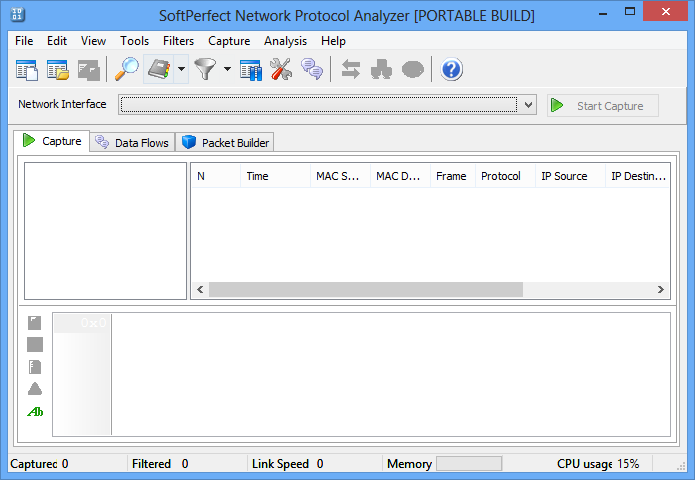Click the packet list horizontal scrollbar thumb
Screen dimensions: 695x480
[x=366, y=289]
